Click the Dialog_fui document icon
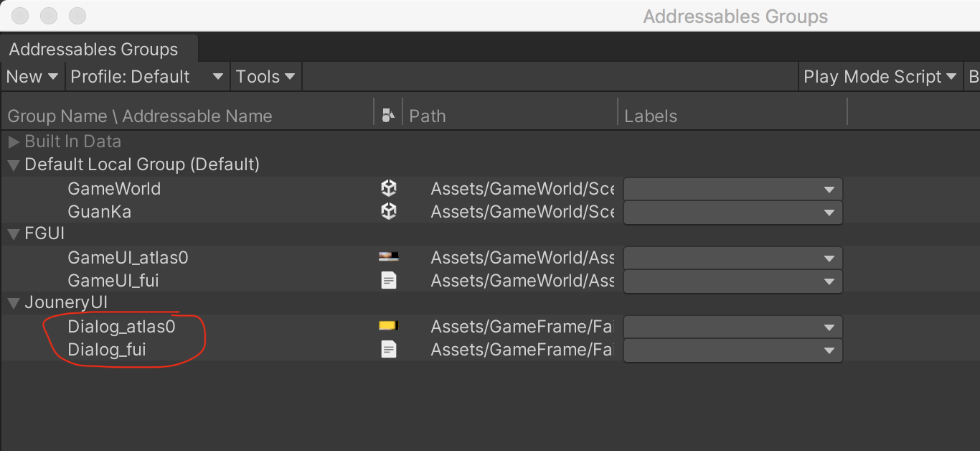This screenshot has height=451, width=980. (388, 350)
